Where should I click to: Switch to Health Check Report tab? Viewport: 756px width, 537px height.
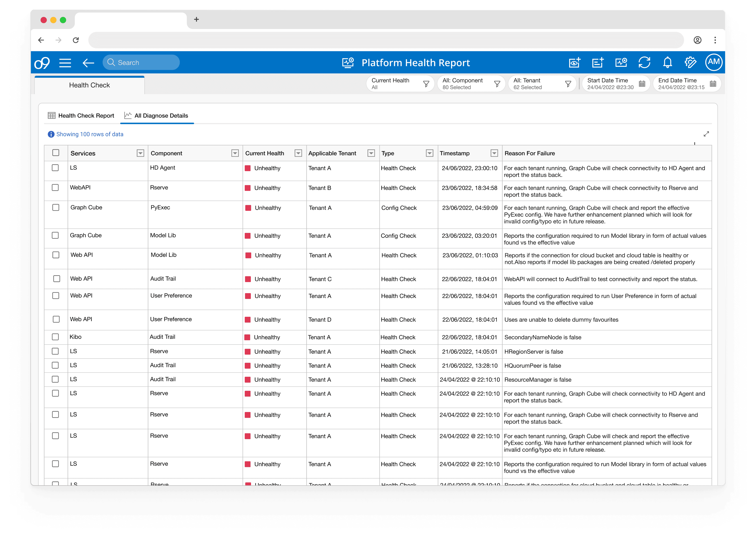coord(81,116)
